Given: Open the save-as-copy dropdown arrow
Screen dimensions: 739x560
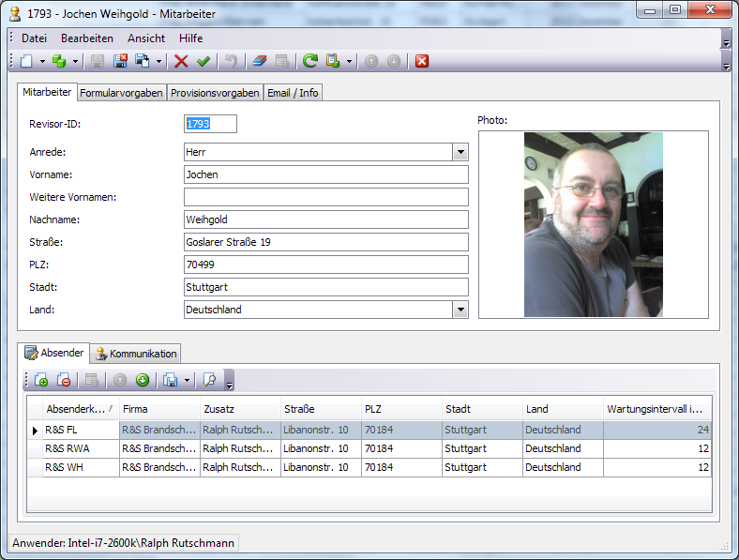Looking at the screenshot, I should tap(158, 61).
